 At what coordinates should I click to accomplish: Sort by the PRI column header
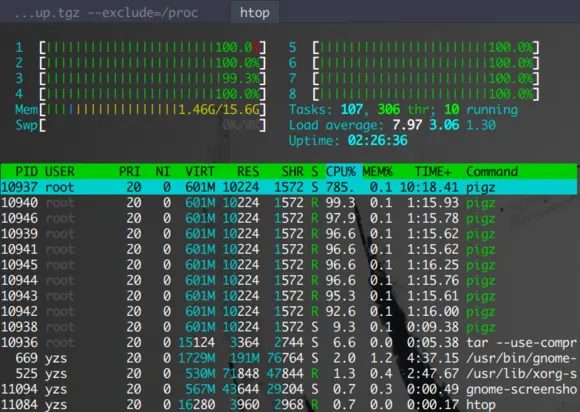129,172
